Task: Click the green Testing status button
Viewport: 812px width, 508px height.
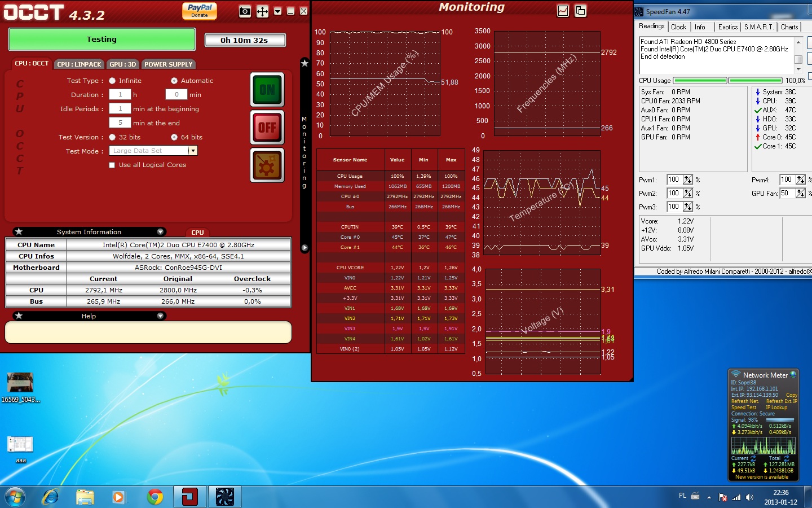Action: click(x=102, y=40)
